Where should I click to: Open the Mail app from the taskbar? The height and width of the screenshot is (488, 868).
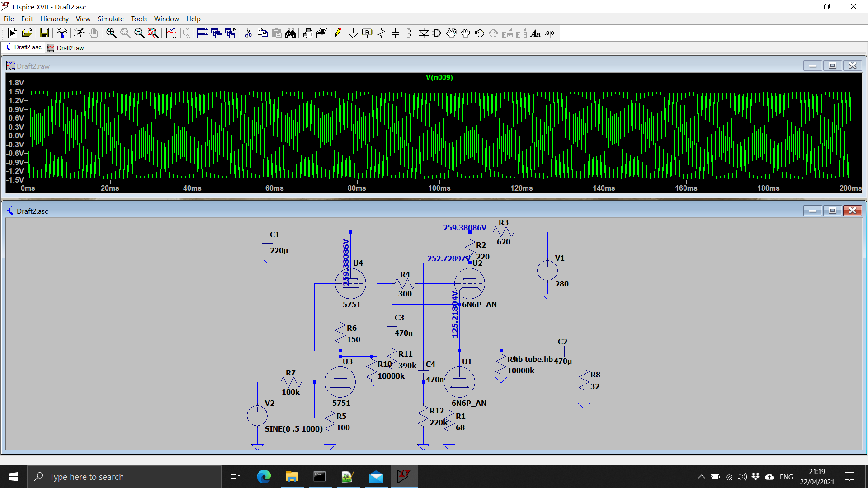tap(376, 477)
